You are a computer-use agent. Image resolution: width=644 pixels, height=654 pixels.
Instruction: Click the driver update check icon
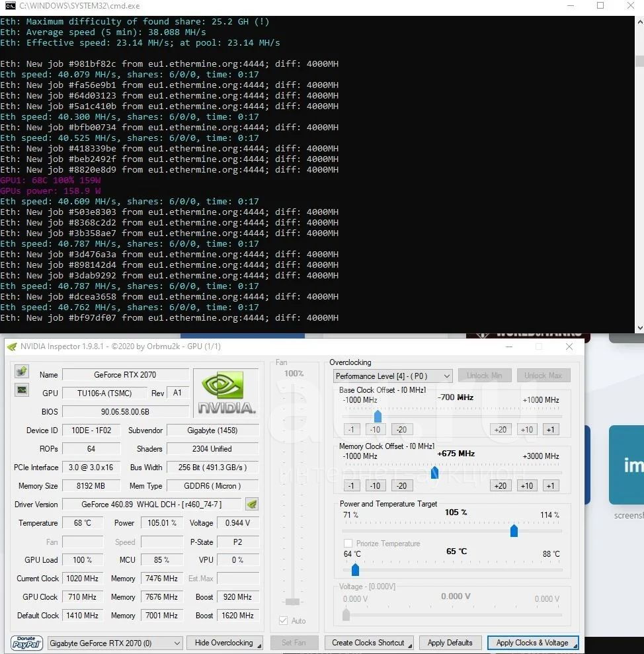[x=251, y=505]
